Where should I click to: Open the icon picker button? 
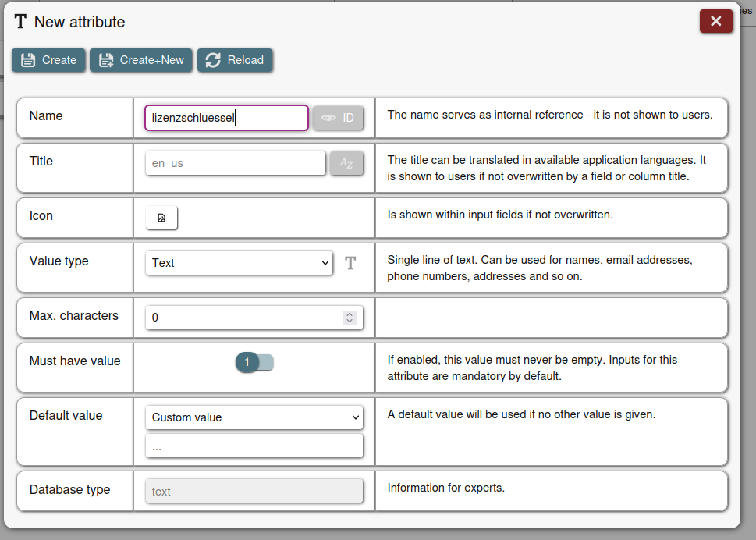tap(161, 218)
